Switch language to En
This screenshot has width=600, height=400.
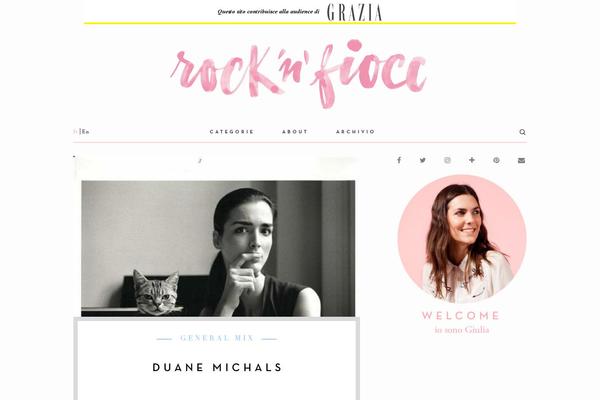pyautogui.click(x=86, y=132)
